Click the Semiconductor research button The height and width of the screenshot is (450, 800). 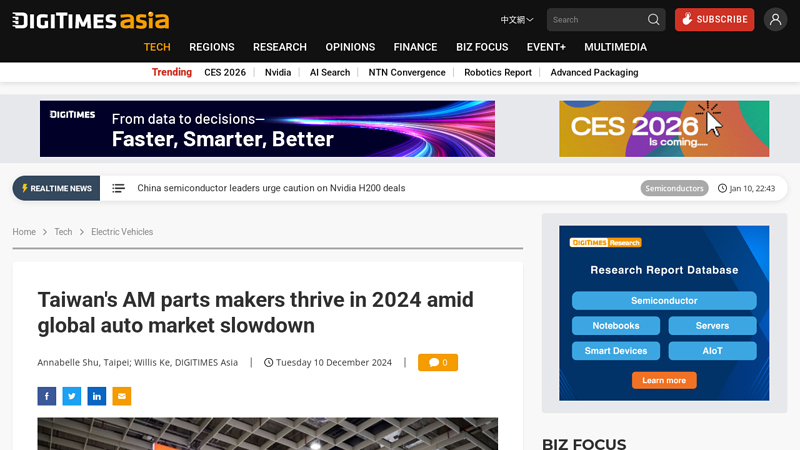tap(664, 301)
